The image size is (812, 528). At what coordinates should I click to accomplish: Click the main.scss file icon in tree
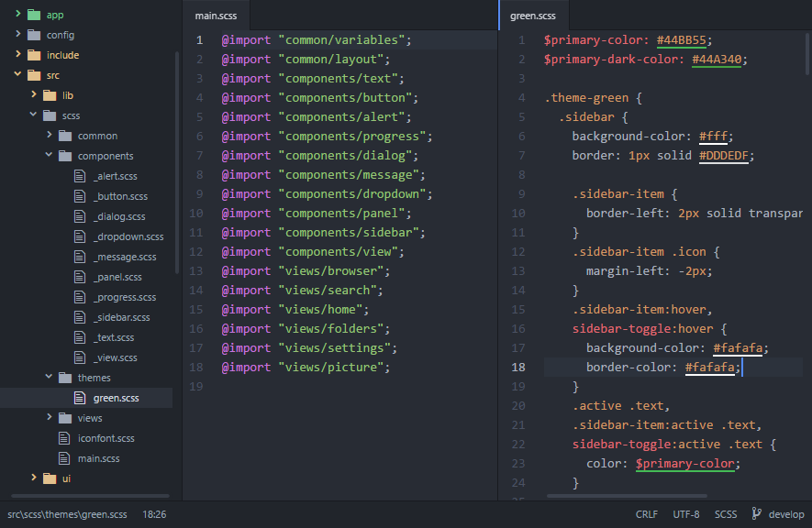click(64, 458)
